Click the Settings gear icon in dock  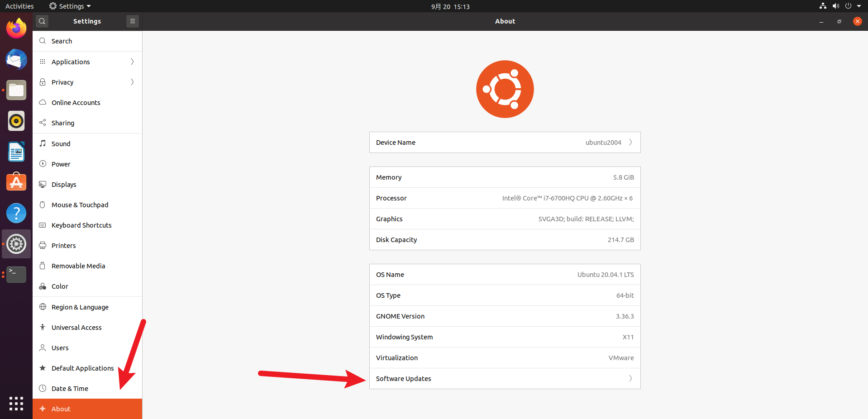point(16,244)
